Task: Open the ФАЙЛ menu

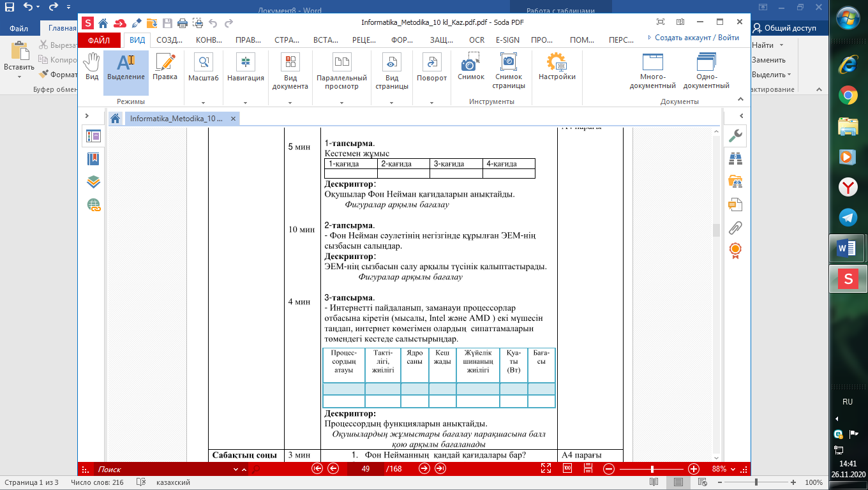Action: [99, 40]
